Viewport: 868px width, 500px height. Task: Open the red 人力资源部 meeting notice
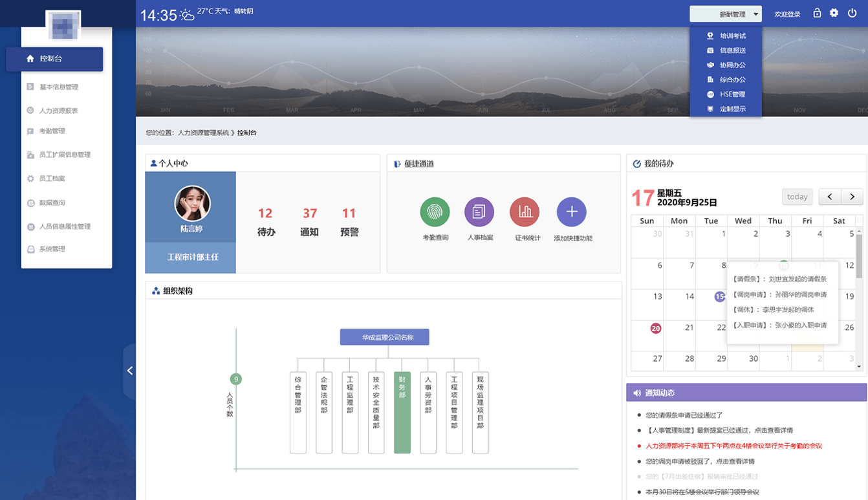click(x=733, y=446)
